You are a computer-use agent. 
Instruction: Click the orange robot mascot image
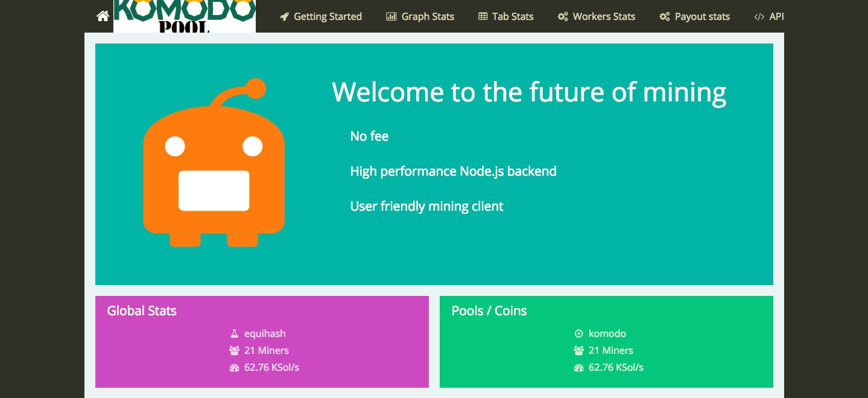[214, 162]
